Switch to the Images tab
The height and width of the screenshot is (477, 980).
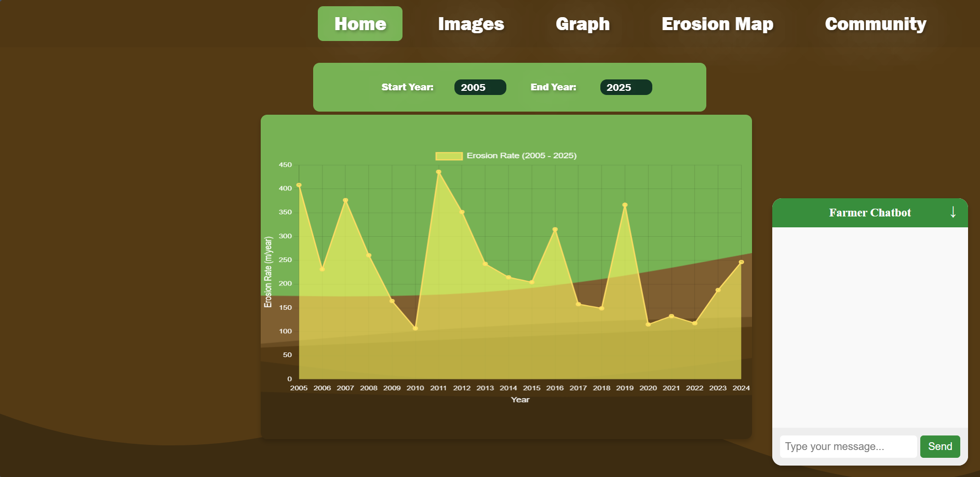[x=470, y=23]
